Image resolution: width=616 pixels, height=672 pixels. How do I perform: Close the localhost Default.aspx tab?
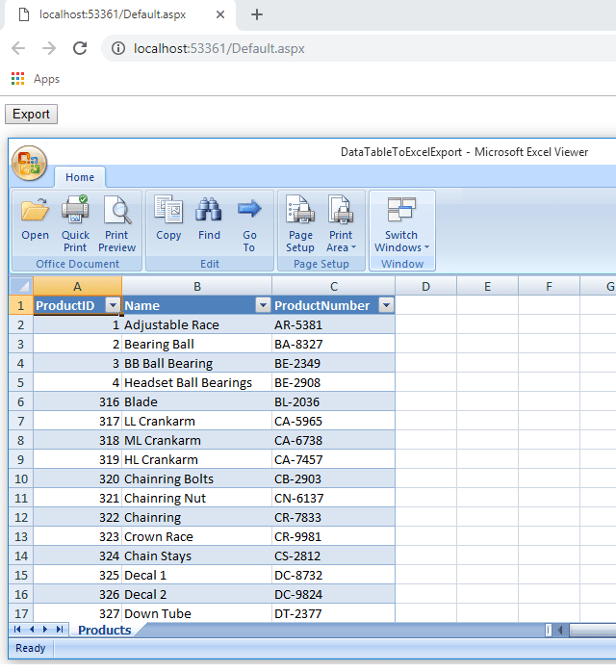220,14
